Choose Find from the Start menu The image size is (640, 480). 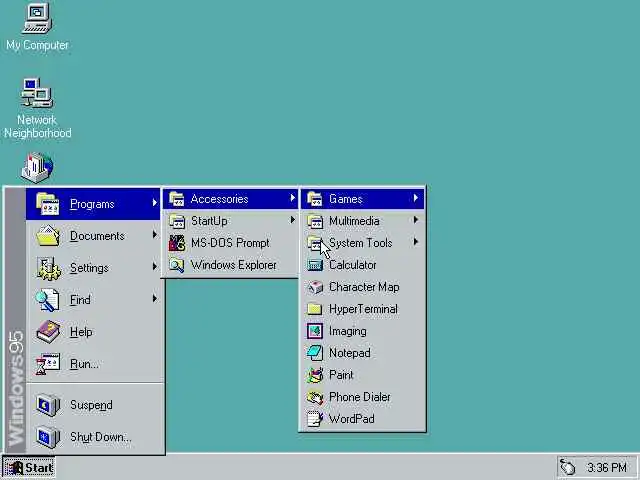pos(93,300)
